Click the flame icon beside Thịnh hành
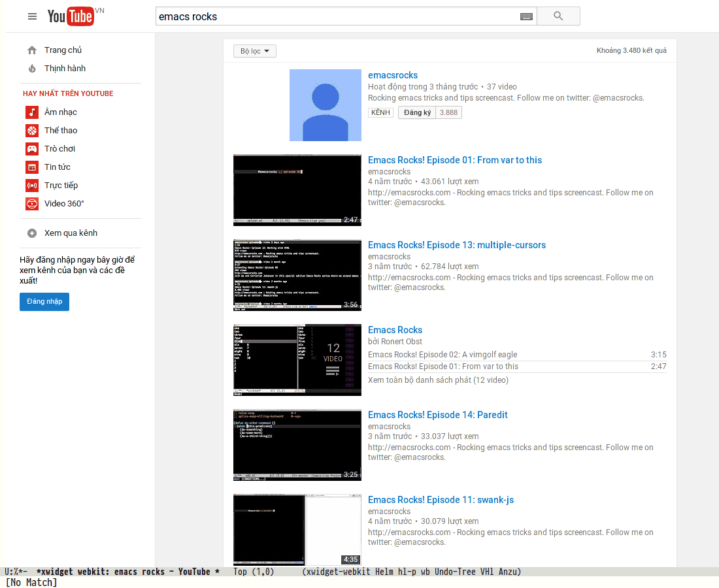Viewport: 719px width, 588px height. click(32, 69)
